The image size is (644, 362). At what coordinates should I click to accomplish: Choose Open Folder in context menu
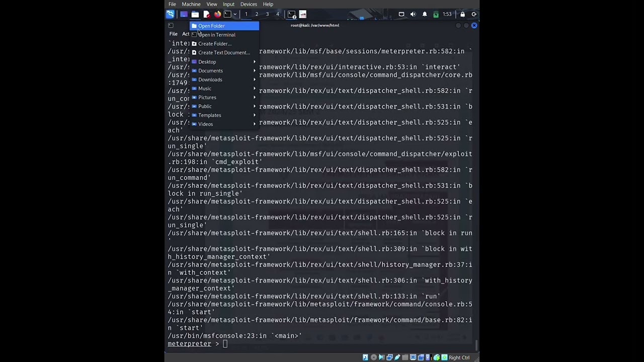(x=224, y=26)
